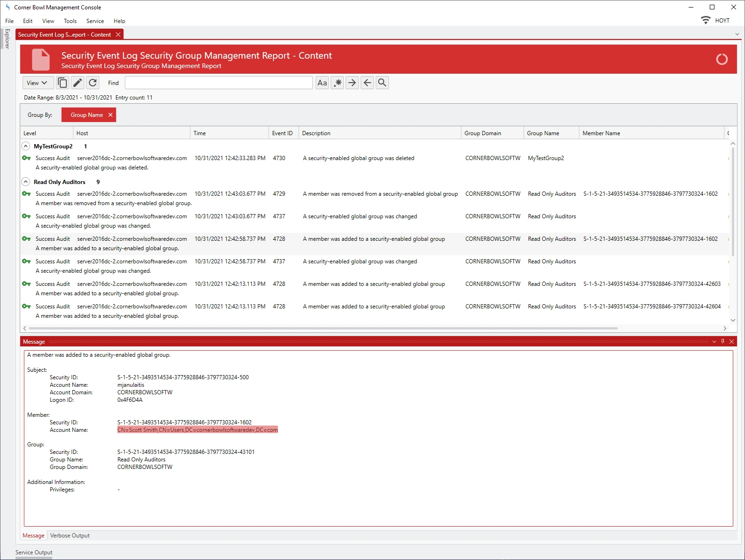Refresh the report with the reload icon
Screen dimensions: 745x560
tap(93, 83)
